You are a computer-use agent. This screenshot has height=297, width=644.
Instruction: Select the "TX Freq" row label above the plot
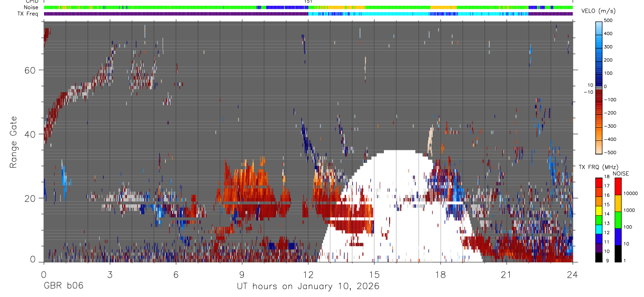[x=28, y=14]
